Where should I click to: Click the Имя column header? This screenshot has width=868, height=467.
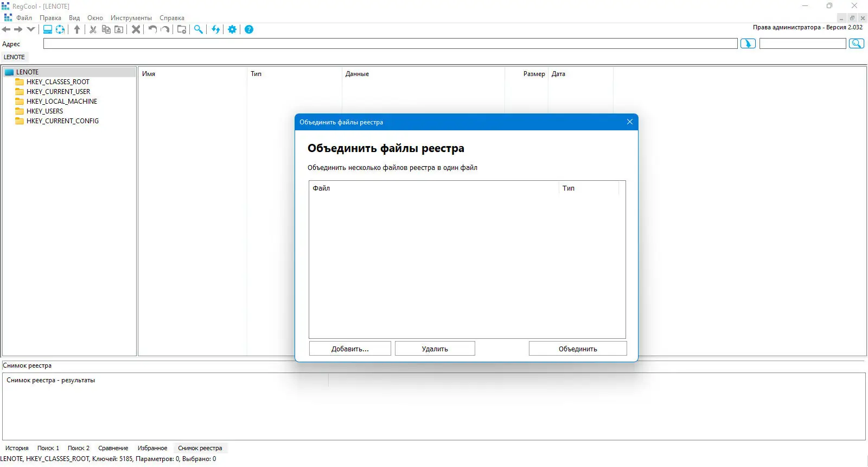click(x=193, y=74)
